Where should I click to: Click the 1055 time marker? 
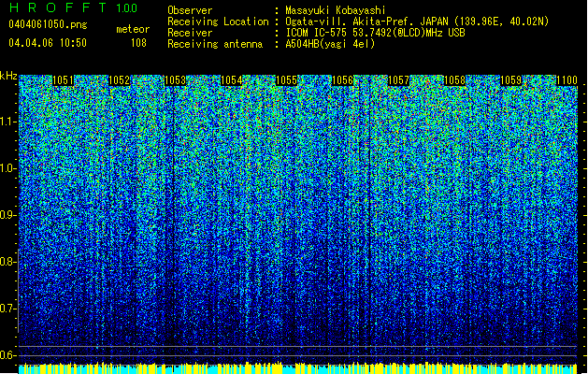pyautogui.click(x=287, y=81)
